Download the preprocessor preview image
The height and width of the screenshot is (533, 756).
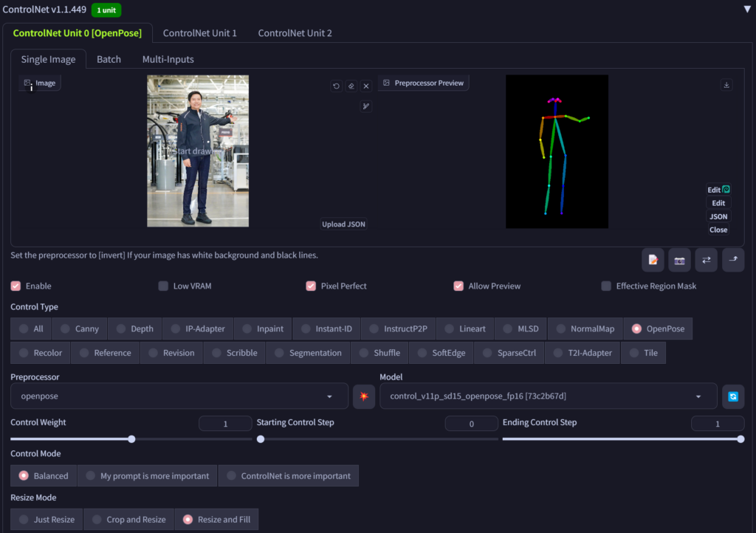click(726, 85)
